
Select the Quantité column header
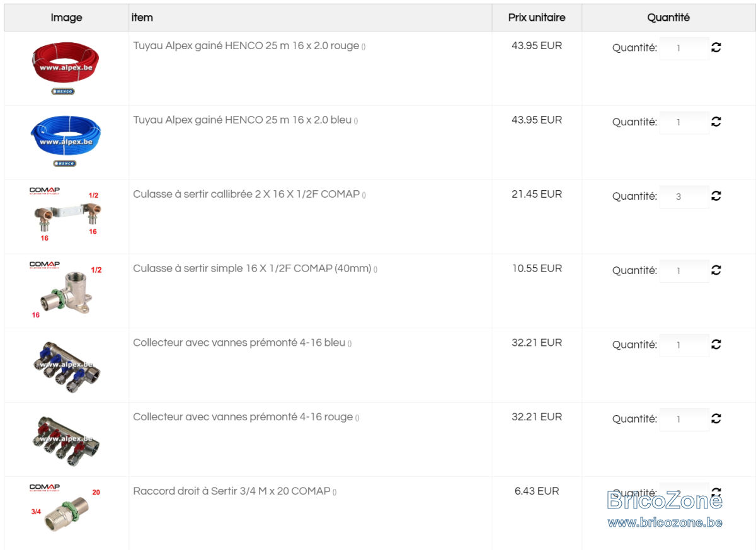[668, 18]
